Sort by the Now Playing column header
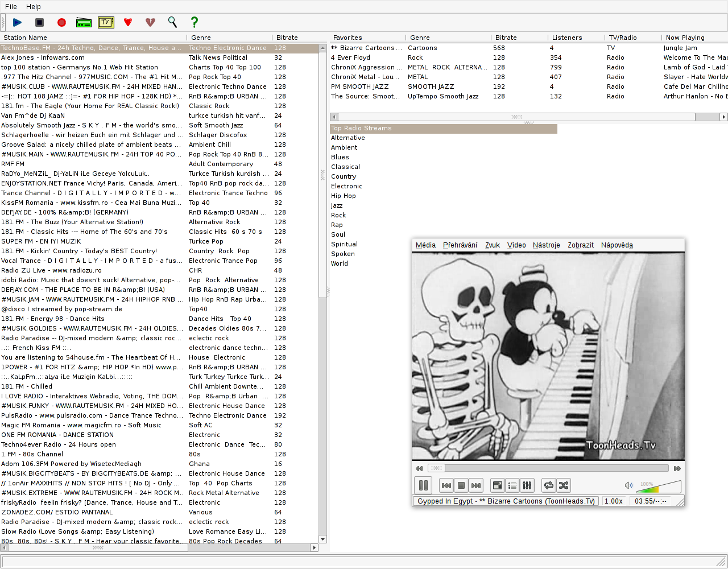Image resolution: width=728 pixels, height=569 pixels. pos(694,38)
